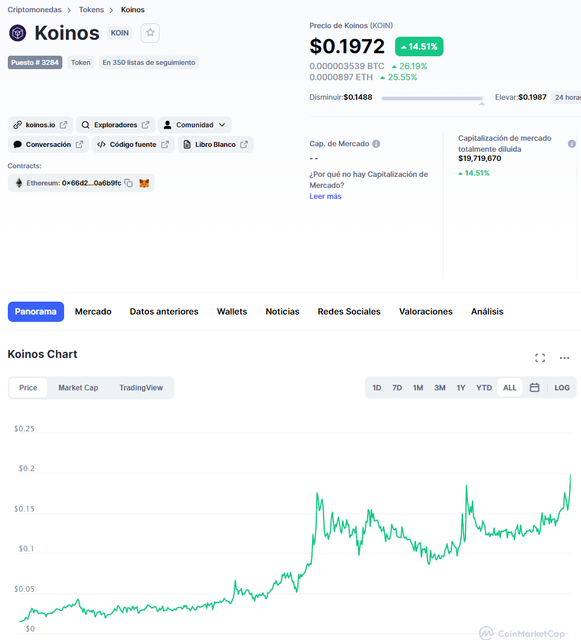Switch to the Mercado tab
581x640 pixels.
(93, 311)
